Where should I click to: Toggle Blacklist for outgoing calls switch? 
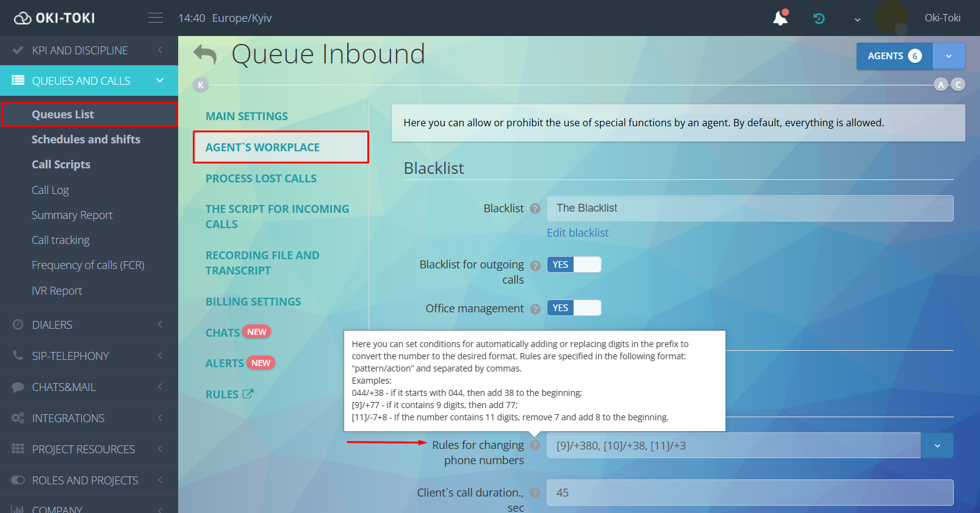[x=574, y=265]
